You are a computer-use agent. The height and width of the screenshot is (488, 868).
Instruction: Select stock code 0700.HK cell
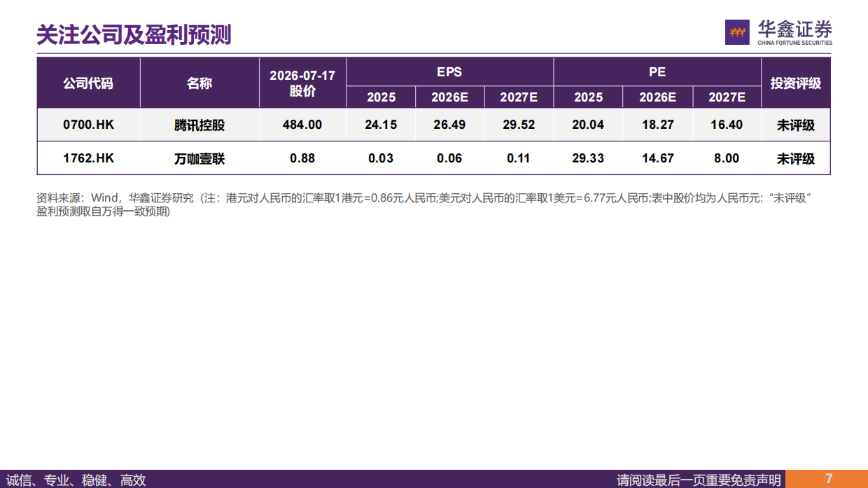(88, 125)
